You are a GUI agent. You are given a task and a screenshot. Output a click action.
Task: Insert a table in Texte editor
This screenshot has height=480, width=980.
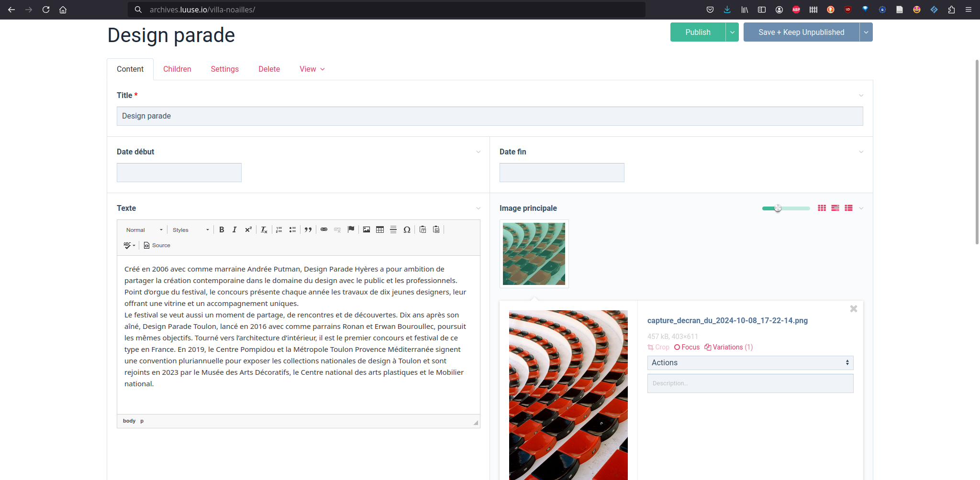tap(380, 230)
